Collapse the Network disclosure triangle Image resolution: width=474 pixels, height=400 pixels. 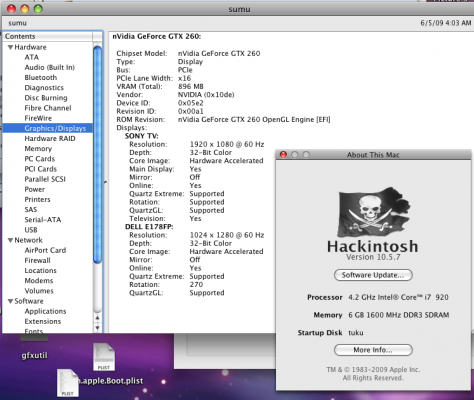coord(10,240)
